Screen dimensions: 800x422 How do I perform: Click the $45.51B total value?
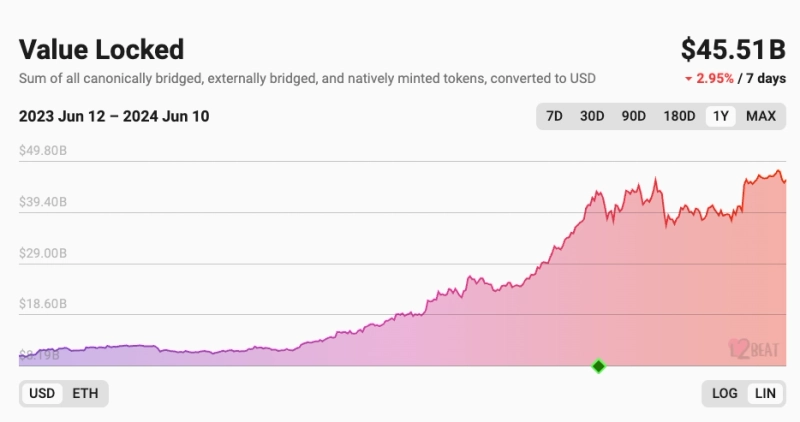coord(733,49)
